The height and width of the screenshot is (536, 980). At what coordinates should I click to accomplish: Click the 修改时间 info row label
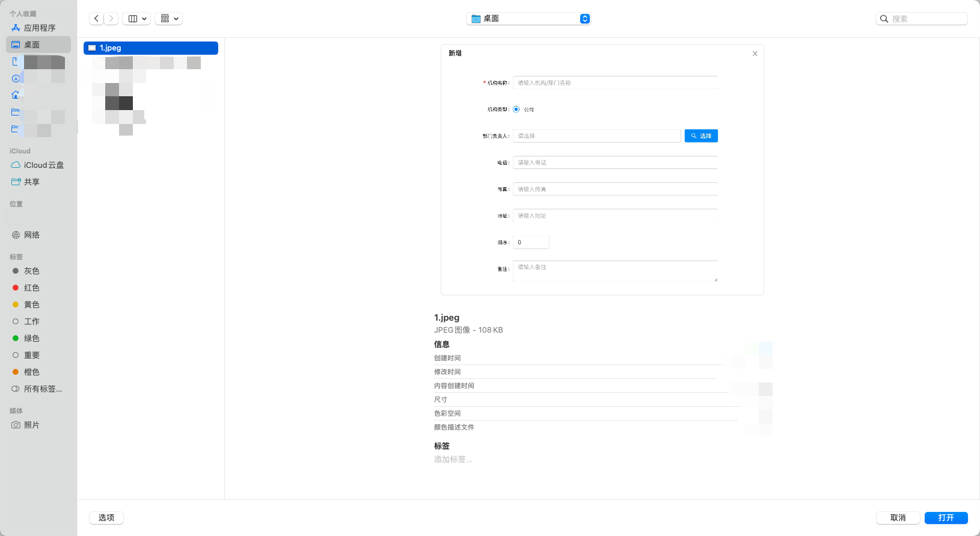click(447, 372)
